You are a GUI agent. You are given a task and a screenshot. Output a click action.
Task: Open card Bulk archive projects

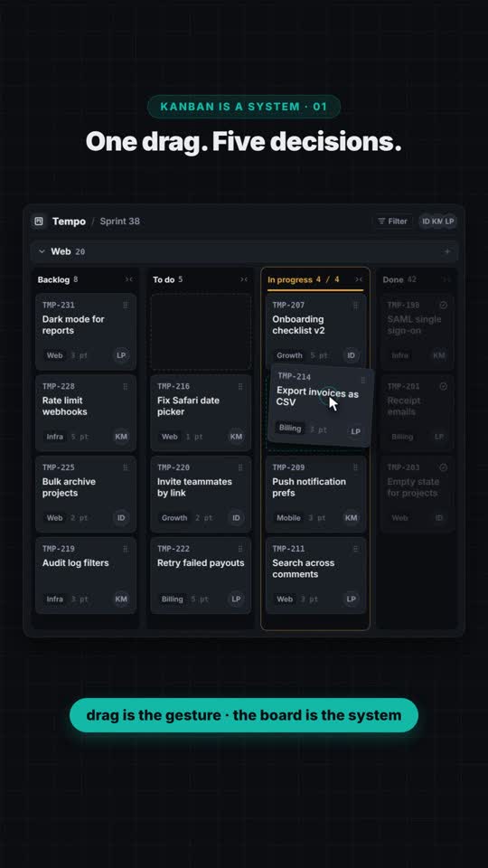pos(86,495)
